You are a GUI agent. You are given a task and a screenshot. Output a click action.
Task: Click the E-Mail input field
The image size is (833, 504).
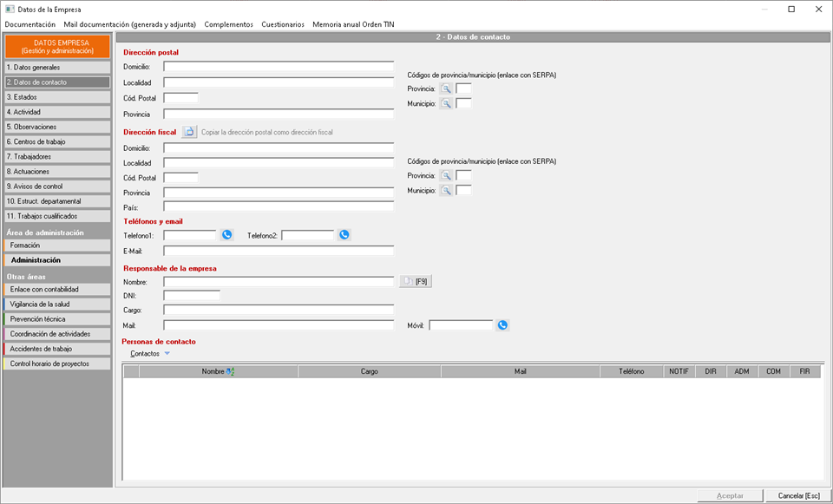point(279,252)
